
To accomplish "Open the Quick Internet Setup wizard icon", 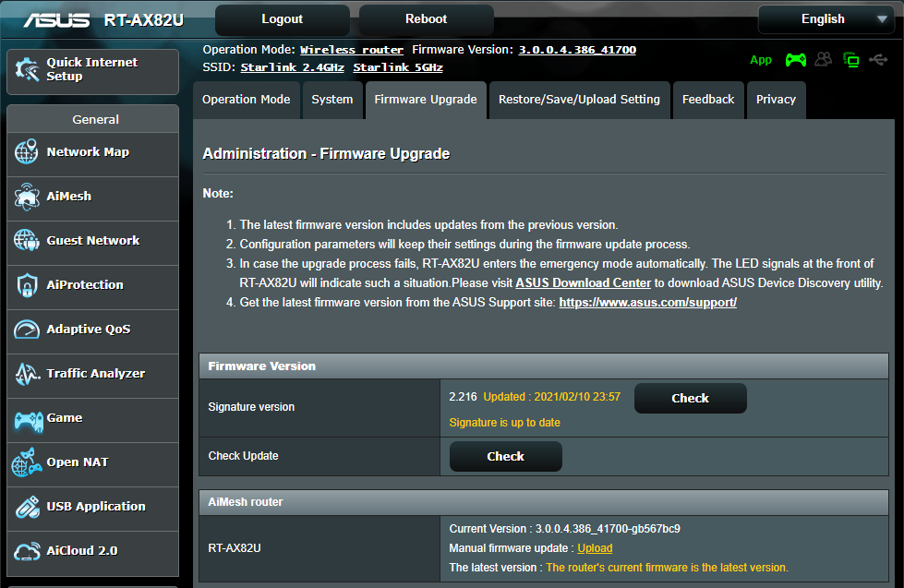I will tap(27, 70).
